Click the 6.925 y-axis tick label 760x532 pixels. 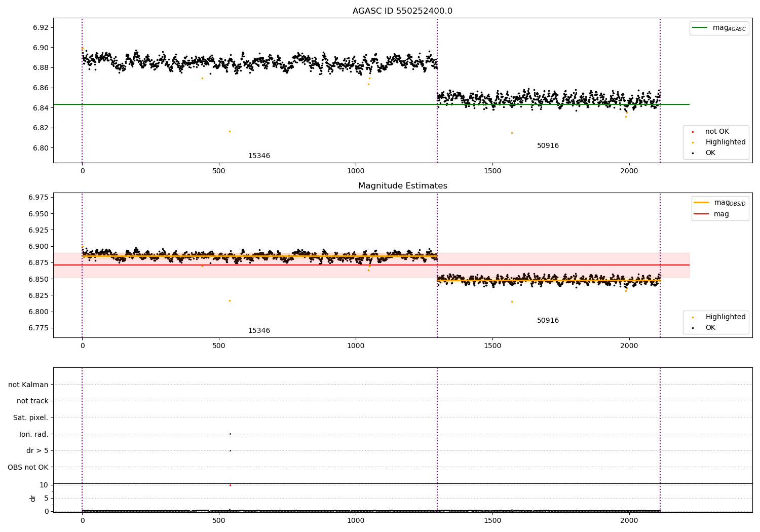click(x=39, y=230)
